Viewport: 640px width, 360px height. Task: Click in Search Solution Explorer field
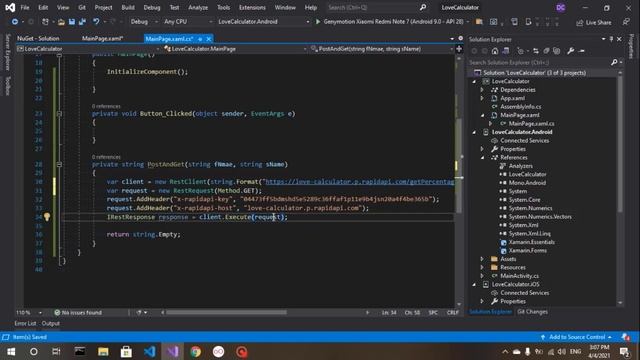539,62
